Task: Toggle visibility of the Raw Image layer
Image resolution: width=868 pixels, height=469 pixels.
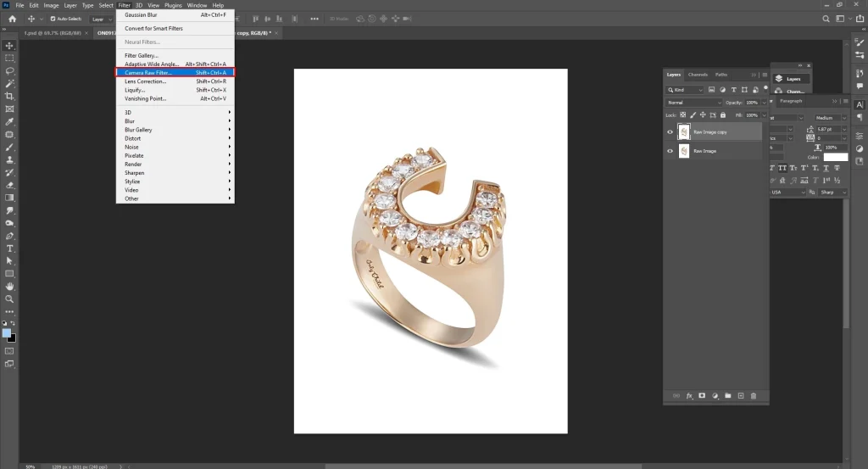Action: (x=670, y=151)
